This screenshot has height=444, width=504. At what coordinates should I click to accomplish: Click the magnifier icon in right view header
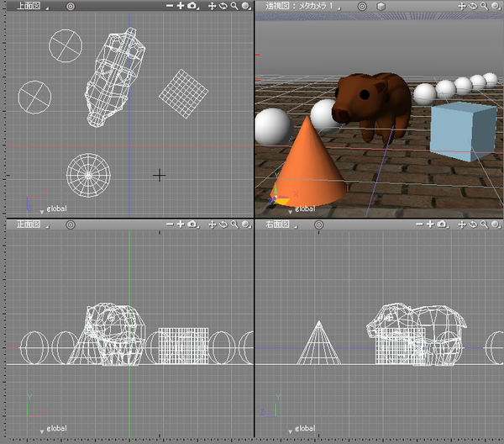(x=486, y=225)
